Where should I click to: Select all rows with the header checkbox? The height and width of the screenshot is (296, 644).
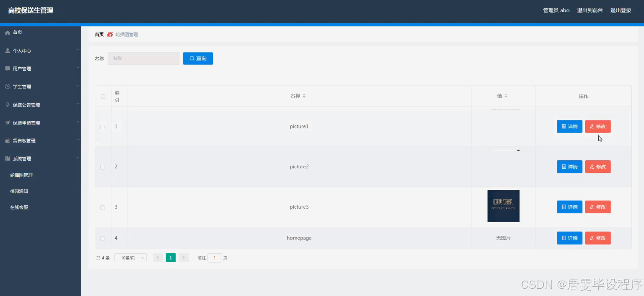(x=103, y=96)
